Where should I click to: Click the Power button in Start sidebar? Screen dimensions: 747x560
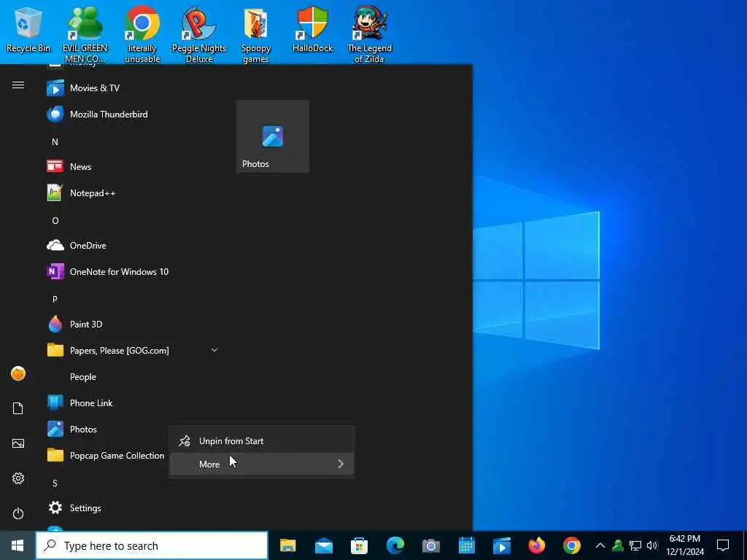18,514
